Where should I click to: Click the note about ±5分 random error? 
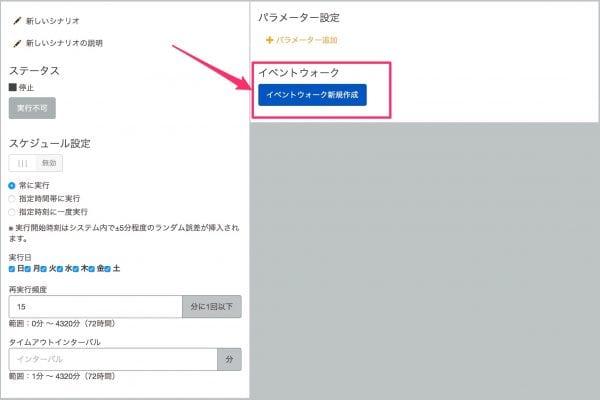pos(124,233)
